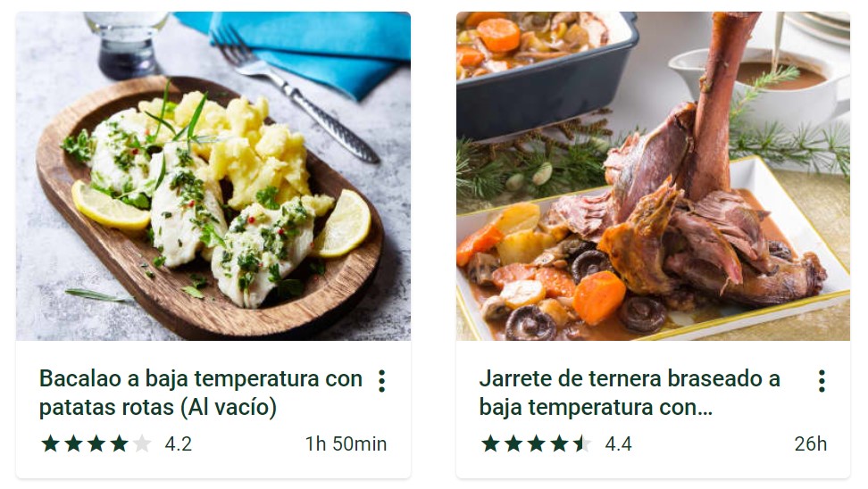
Task: Click the Jarrete de ternera braseado title
Action: click(630, 393)
